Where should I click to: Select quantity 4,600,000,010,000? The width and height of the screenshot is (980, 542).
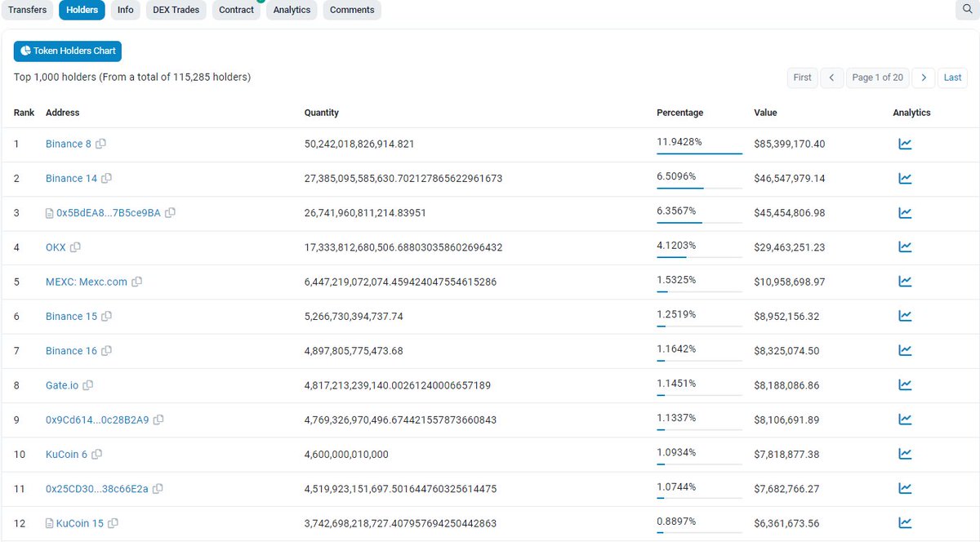pos(346,454)
